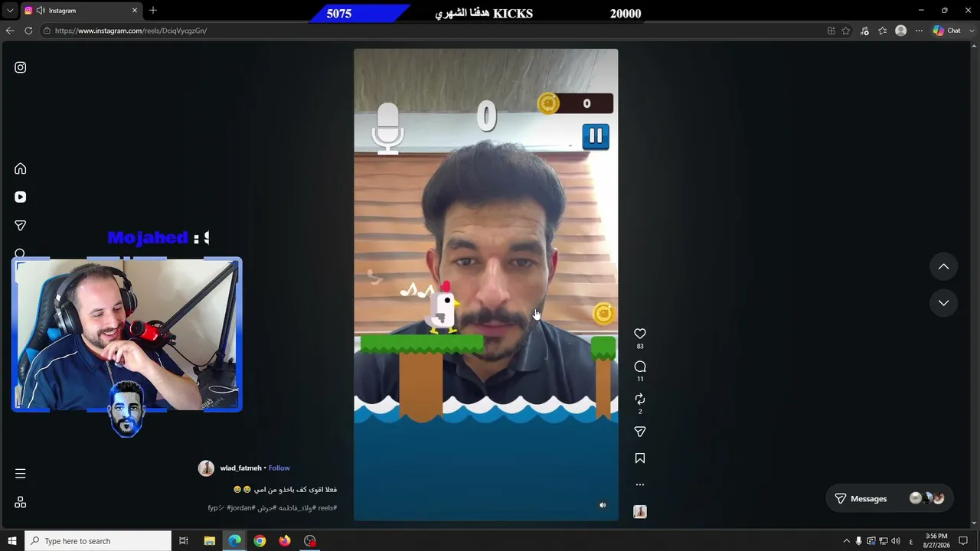The height and width of the screenshot is (551, 980).
Task: Open the clock and calendar flyout
Action: 936,541
